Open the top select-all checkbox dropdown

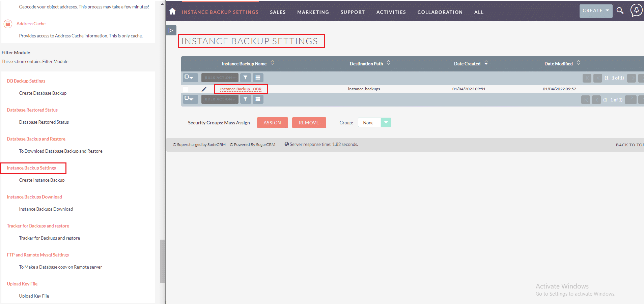[190, 78]
